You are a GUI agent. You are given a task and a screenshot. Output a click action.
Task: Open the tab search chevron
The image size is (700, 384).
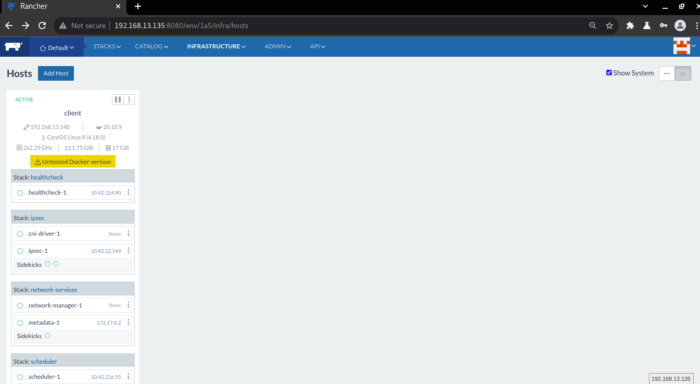point(645,6)
